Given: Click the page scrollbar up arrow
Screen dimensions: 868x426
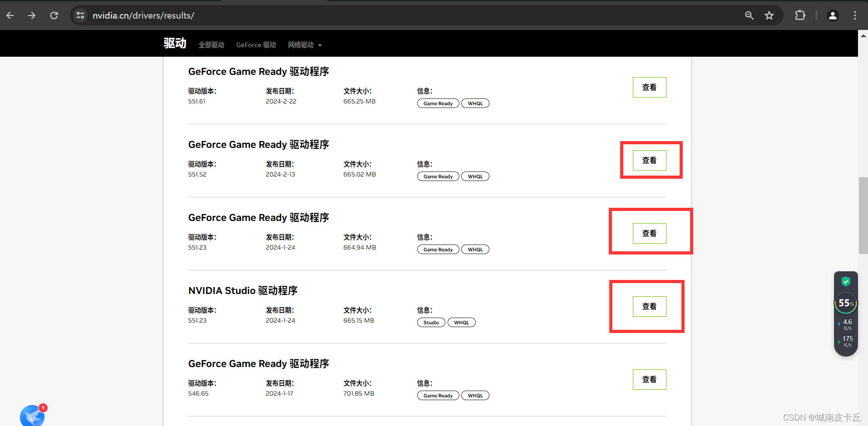Looking at the screenshot, I should coord(863,35).
